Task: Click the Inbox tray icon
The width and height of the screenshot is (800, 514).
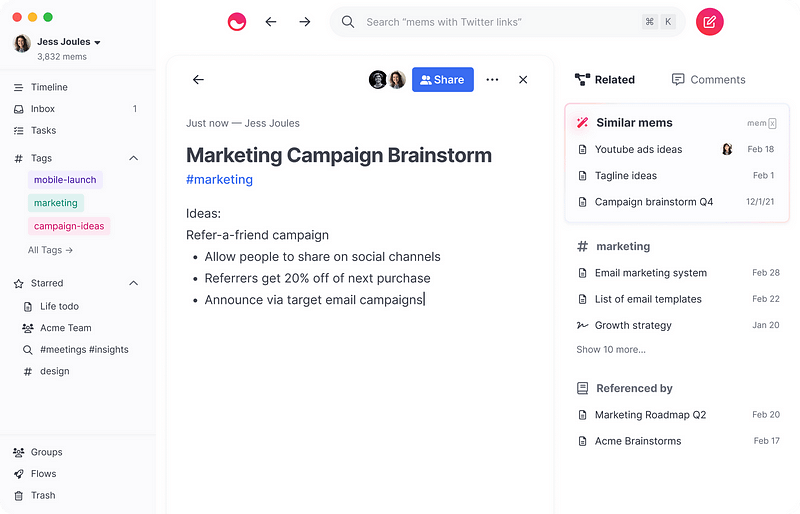Action: pos(18,109)
